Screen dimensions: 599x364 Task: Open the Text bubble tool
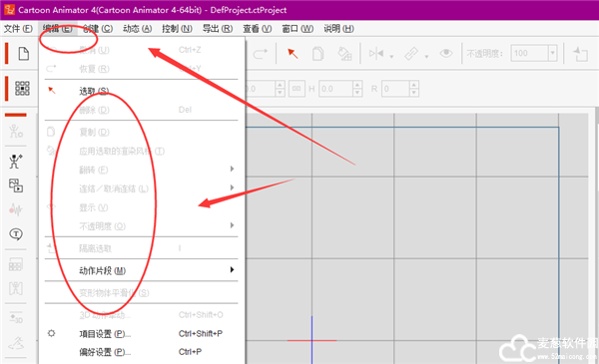point(16,234)
